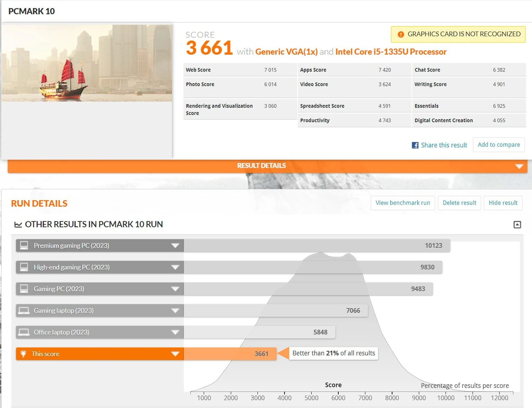The image size is (532, 408).
Task: Expand the Gaming laptop (2023) dropdown arrow
Action: [175, 310]
